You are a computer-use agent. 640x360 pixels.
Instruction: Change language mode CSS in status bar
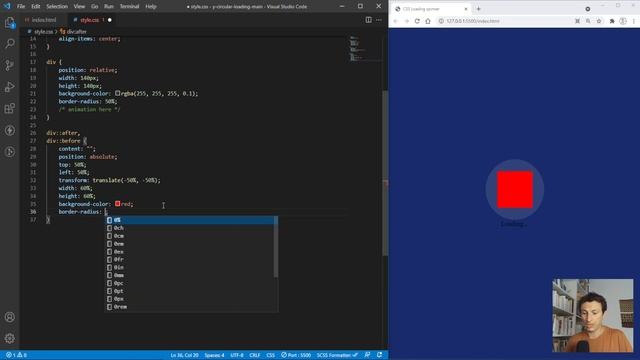(x=271, y=355)
